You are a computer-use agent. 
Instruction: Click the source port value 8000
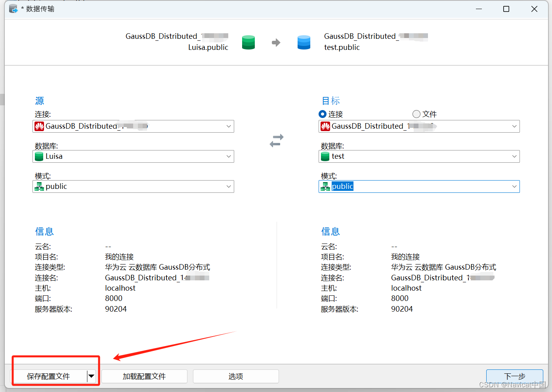point(114,299)
